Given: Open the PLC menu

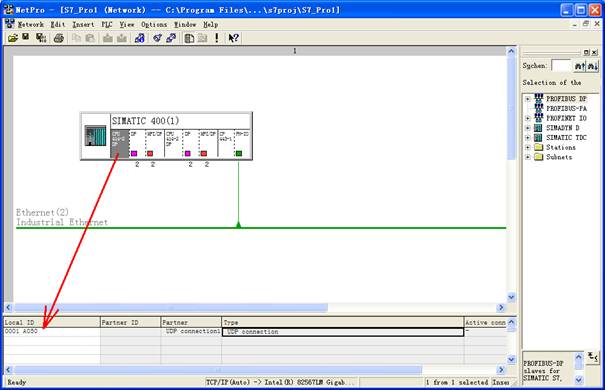Looking at the screenshot, I should [x=107, y=24].
